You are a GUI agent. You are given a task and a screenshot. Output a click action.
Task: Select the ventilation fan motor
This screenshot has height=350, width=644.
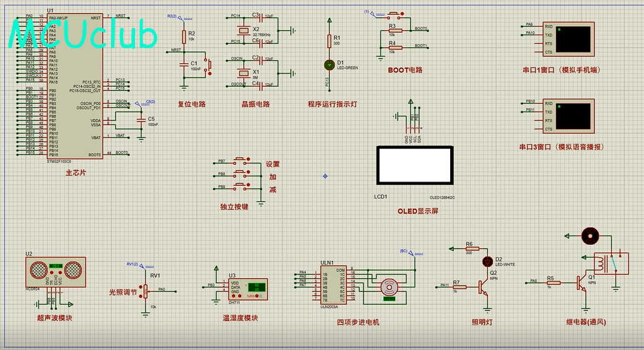point(590,236)
